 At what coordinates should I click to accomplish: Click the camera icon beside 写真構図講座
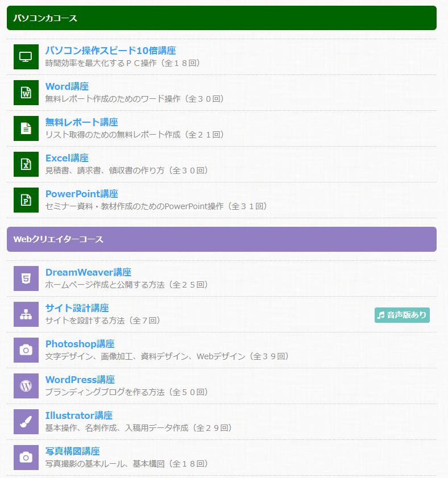click(26, 458)
